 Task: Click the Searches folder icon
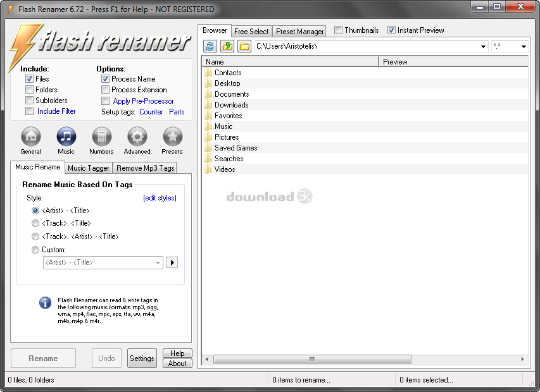point(208,159)
